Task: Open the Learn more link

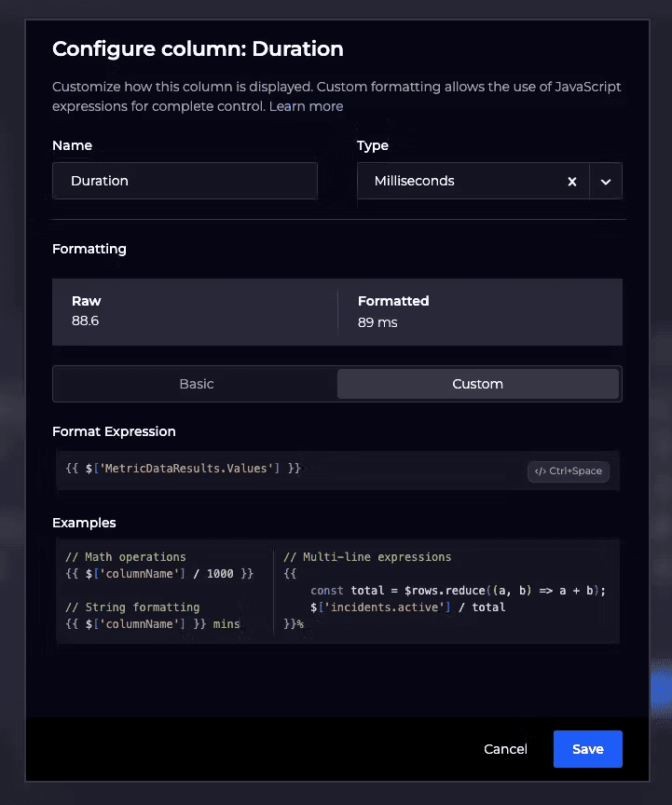Action: point(307,106)
